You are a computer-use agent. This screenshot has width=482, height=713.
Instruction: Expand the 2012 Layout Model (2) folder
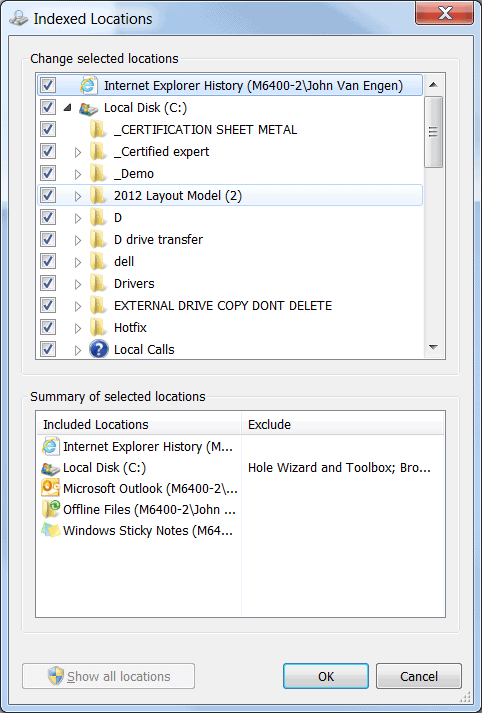(x=78, y=196)
